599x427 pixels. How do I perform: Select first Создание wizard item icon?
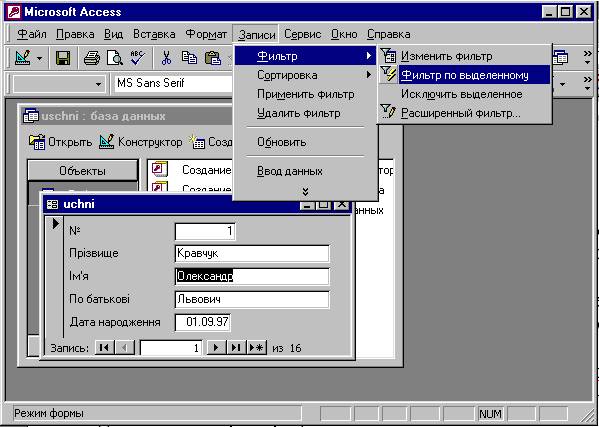click(x=160, y=169)
